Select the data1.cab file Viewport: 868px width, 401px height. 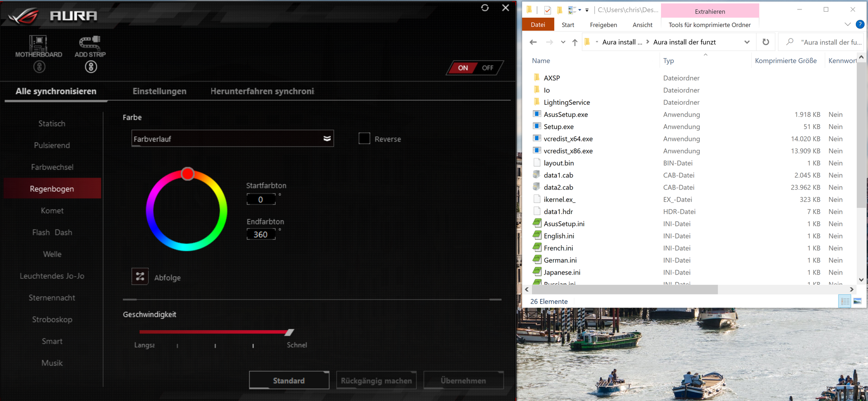click(558, 175)
